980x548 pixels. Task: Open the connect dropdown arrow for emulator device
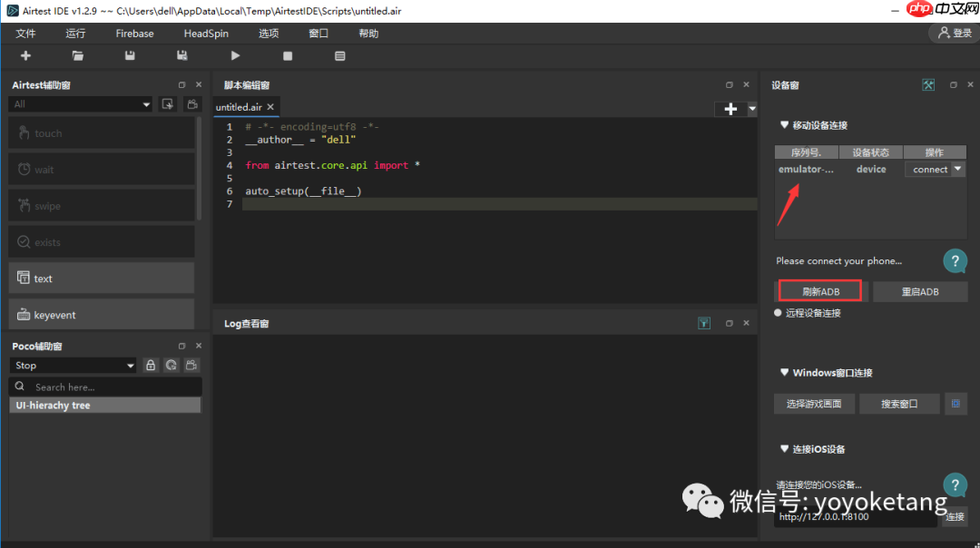coord(958,170)
